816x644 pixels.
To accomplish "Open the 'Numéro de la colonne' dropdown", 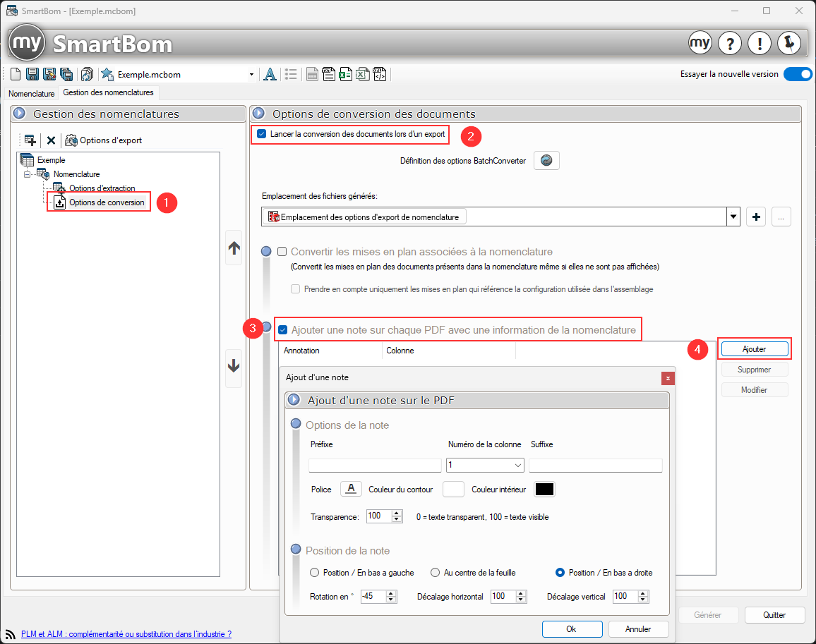I will [x=517, y=466].
